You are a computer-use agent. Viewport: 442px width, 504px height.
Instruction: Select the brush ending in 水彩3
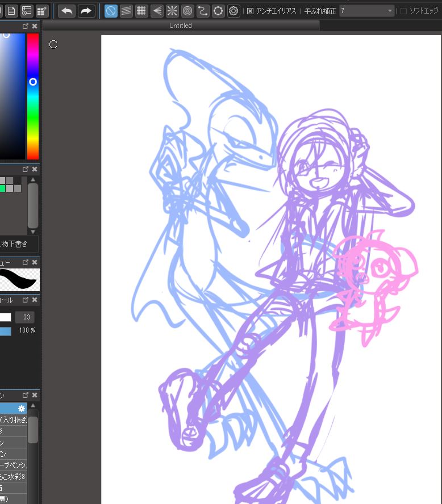pos(14,476)
